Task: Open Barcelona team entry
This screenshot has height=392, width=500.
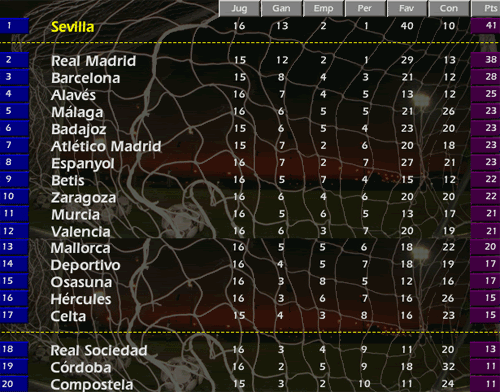Action: point(85,78)
